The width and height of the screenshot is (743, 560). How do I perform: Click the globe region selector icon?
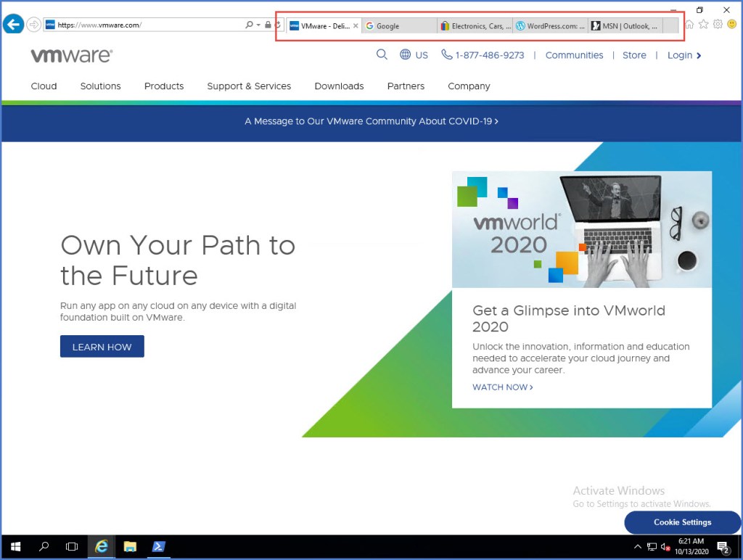coord(405,55)
